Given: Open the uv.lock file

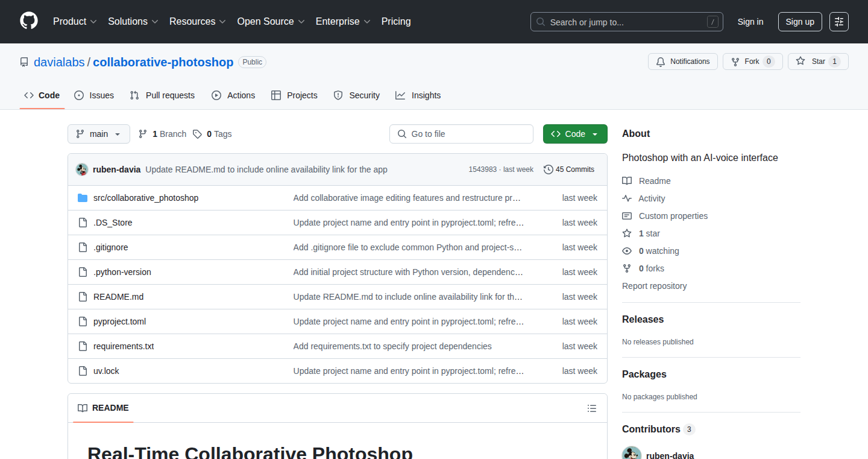Looking at the screenshot, I should tap(106, 371).
